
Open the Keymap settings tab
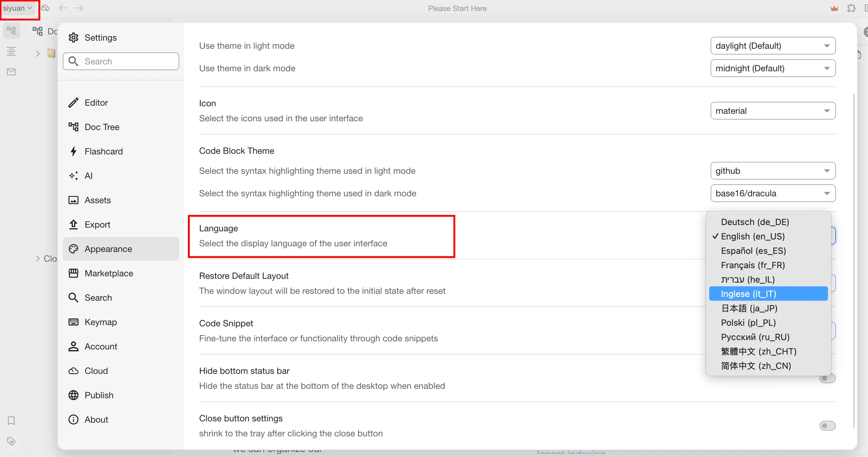(100, 322)
